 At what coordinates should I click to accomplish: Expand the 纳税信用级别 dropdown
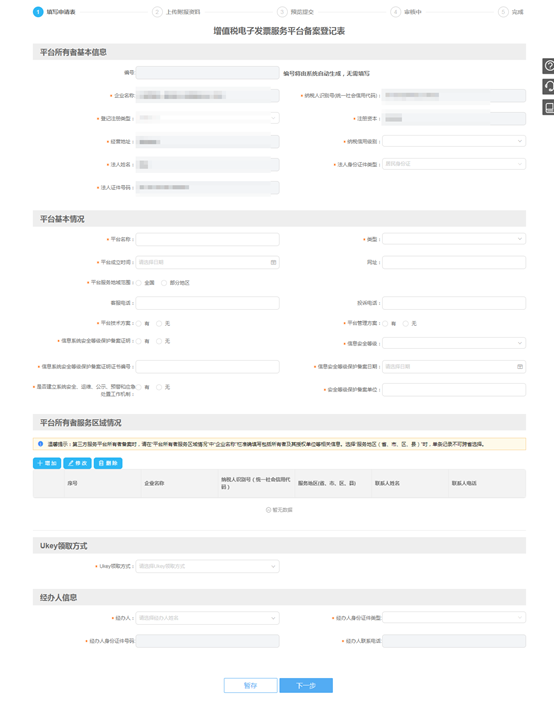(454, 141)
